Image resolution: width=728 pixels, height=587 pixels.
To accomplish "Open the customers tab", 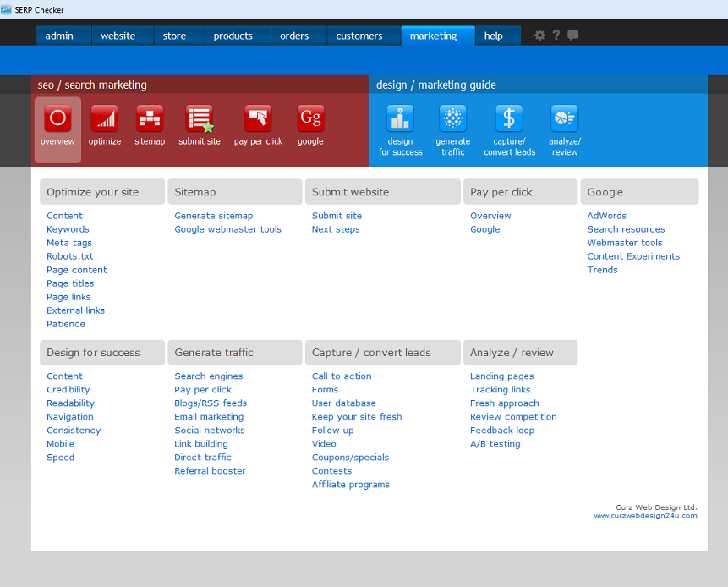I will (359, 36).
